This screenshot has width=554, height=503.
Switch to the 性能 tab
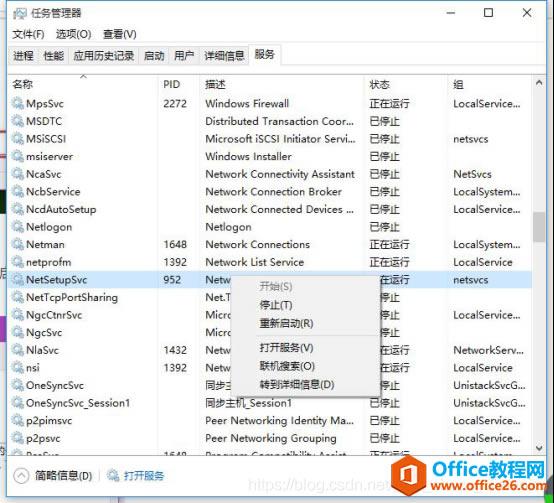pyautogui.click(x=53, y=56)
